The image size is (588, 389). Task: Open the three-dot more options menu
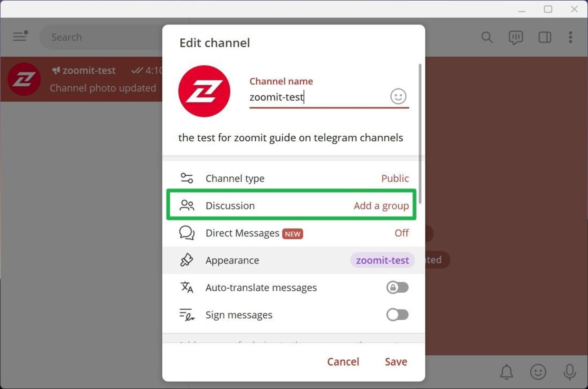[570, 37]
